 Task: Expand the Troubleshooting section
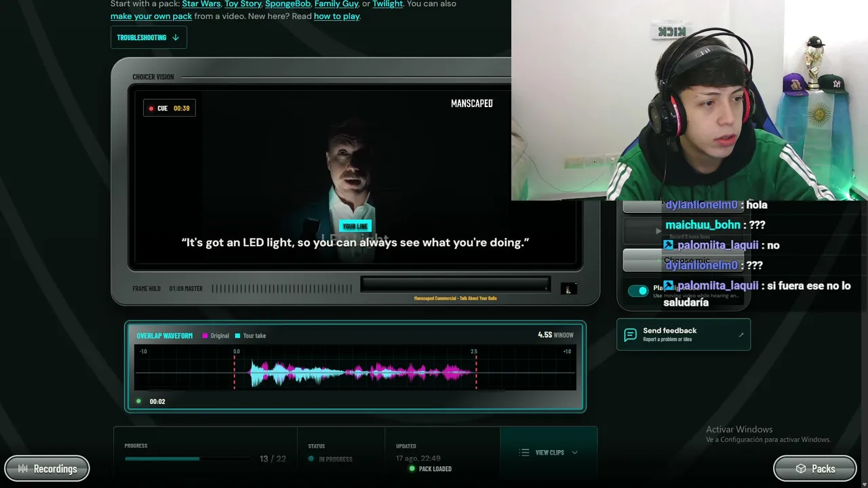pos(149,37)
